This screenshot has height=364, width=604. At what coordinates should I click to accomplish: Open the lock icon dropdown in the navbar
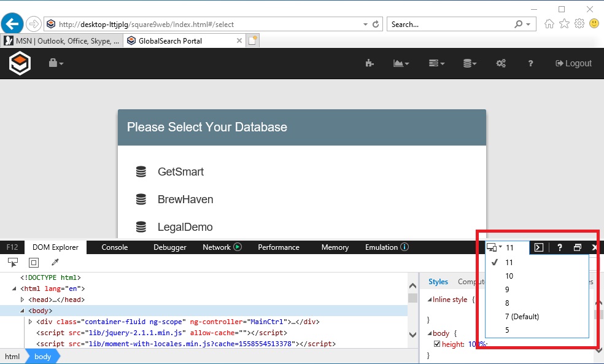click(x=54, y=63)
